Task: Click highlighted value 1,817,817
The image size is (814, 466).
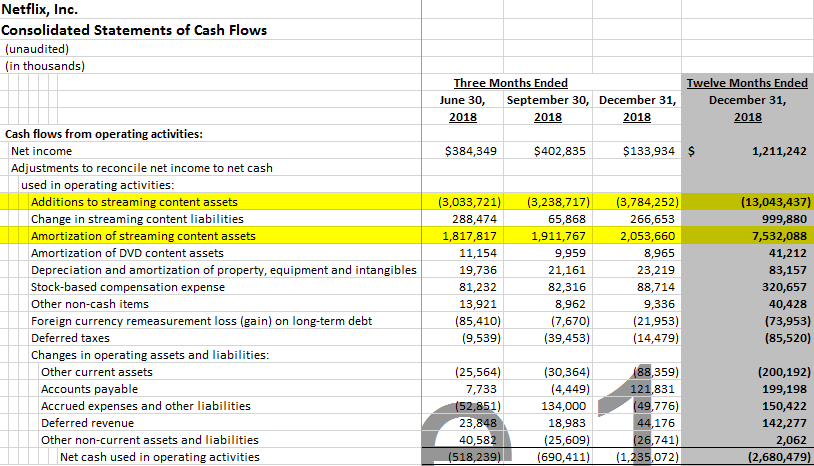Action: click(469, 236)
